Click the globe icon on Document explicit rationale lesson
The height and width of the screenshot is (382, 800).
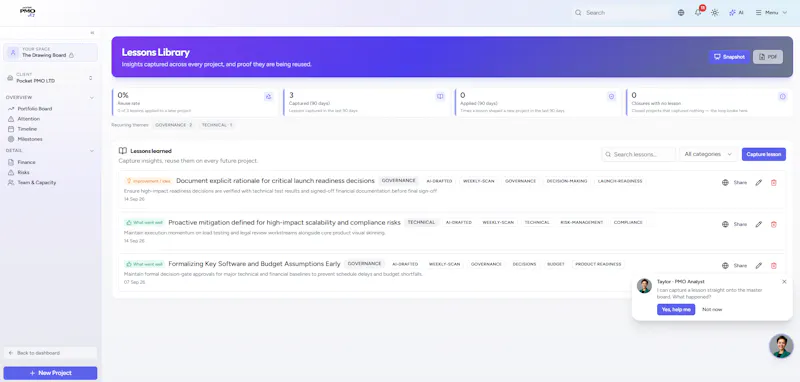[725, 183]
